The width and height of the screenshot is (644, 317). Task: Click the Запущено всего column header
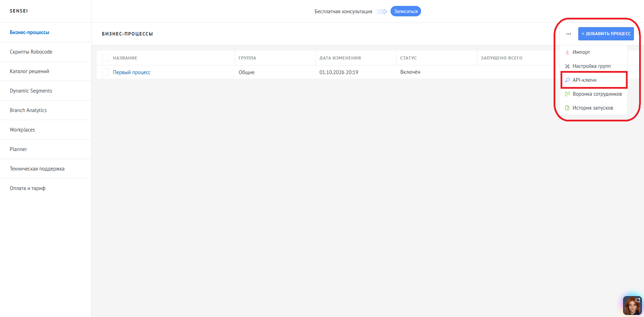pyautogui.click(x=501, y=58)
